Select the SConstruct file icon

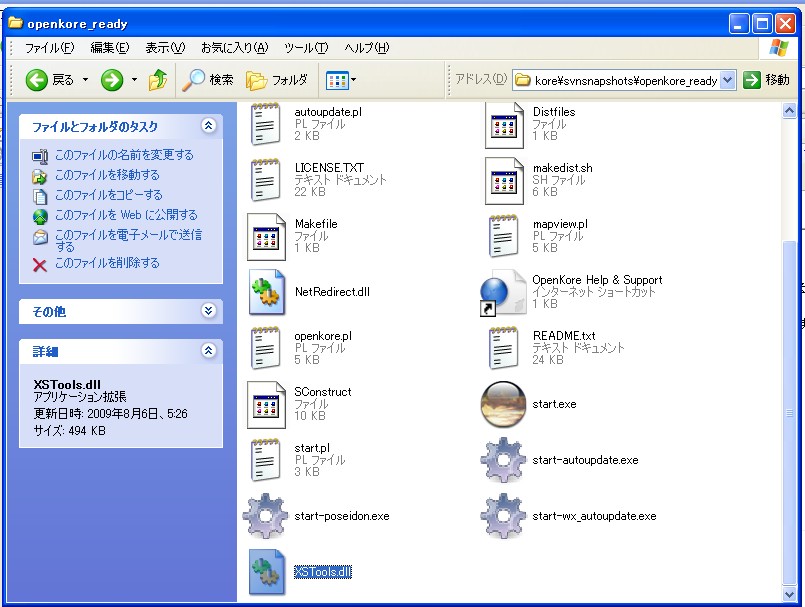[x=266, y=405]
